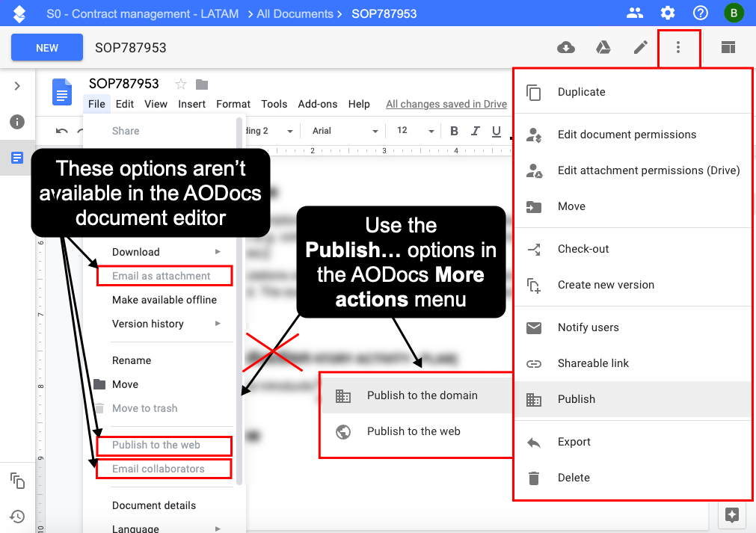The image size is (756, 533).
Task: Open the Edit menu
Action: click(124, 104)
